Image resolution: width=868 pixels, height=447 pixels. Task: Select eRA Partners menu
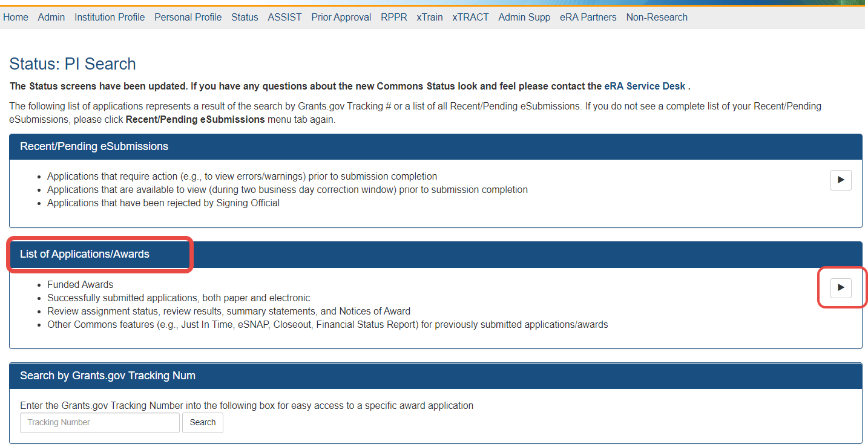click(588, 17)
